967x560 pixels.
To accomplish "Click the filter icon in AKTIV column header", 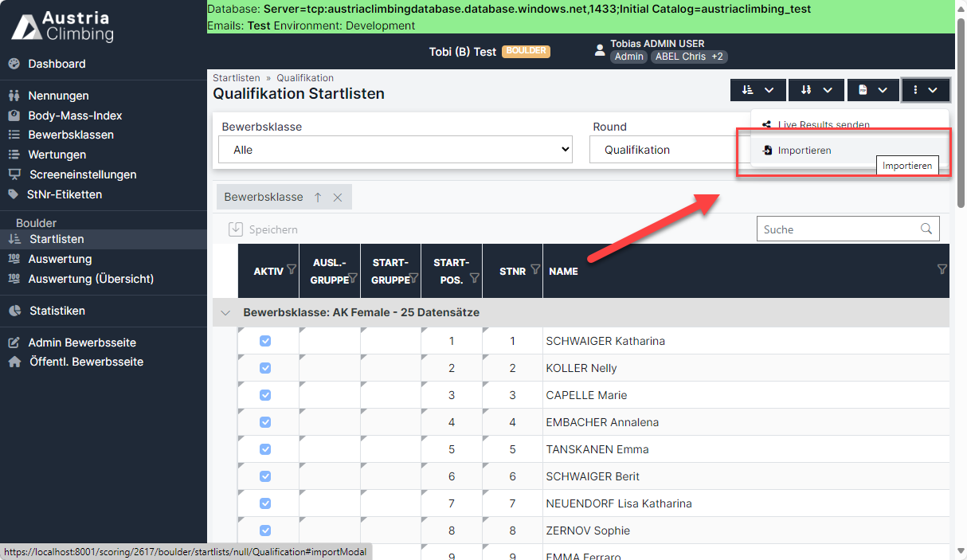I will (292, 270).
